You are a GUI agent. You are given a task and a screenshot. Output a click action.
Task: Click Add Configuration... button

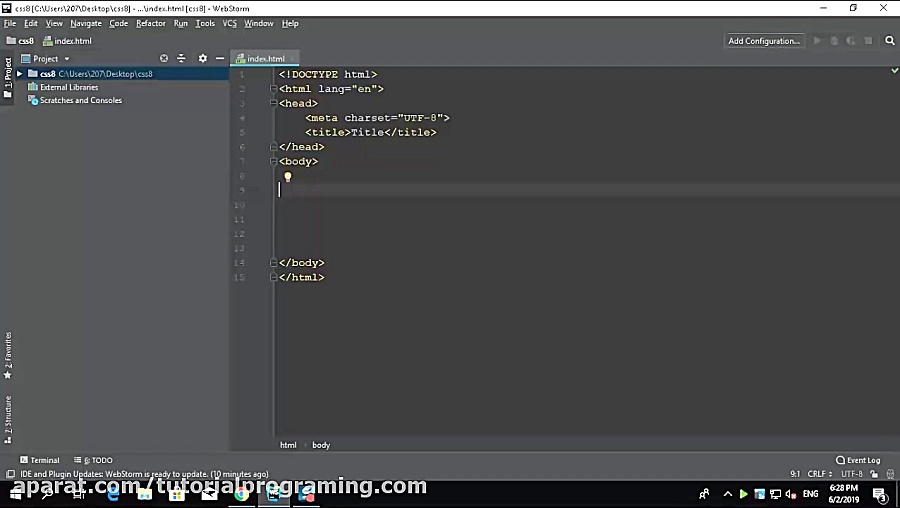[764, 41]
